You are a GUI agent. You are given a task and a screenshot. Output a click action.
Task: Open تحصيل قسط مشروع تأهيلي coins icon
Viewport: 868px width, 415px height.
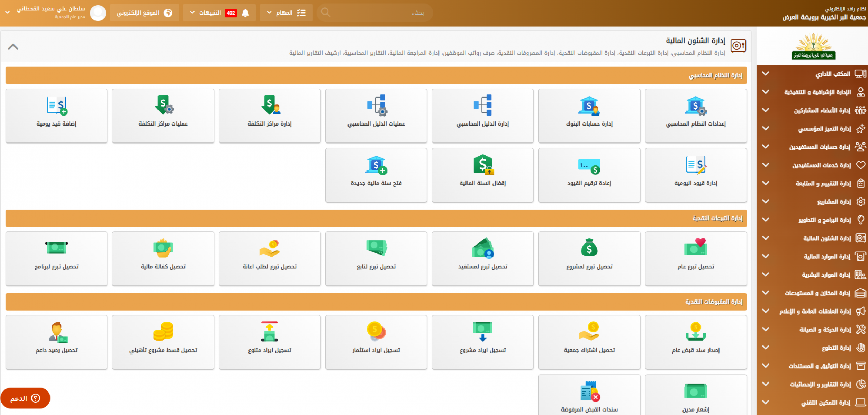(x=163, y=331)
